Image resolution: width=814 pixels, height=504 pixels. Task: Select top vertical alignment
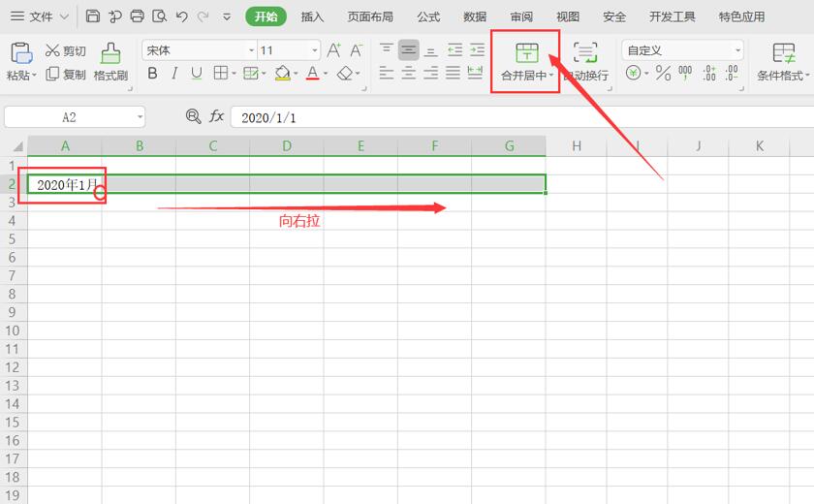pyautogui.click(x=387, y=49)
